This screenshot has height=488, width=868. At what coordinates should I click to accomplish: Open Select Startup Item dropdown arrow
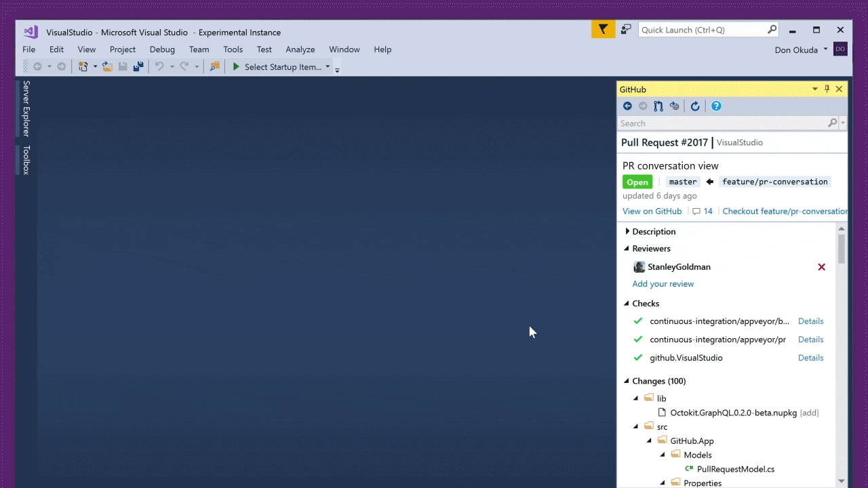[328, 66]
